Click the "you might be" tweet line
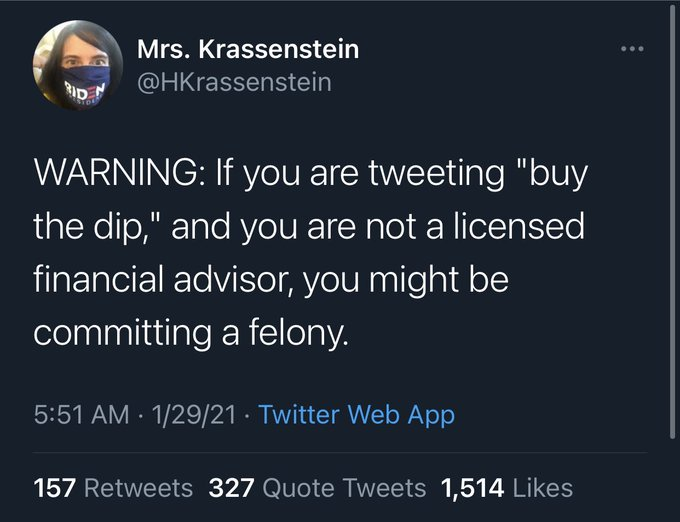Viewport: 680px width, 522px height. 405,280
